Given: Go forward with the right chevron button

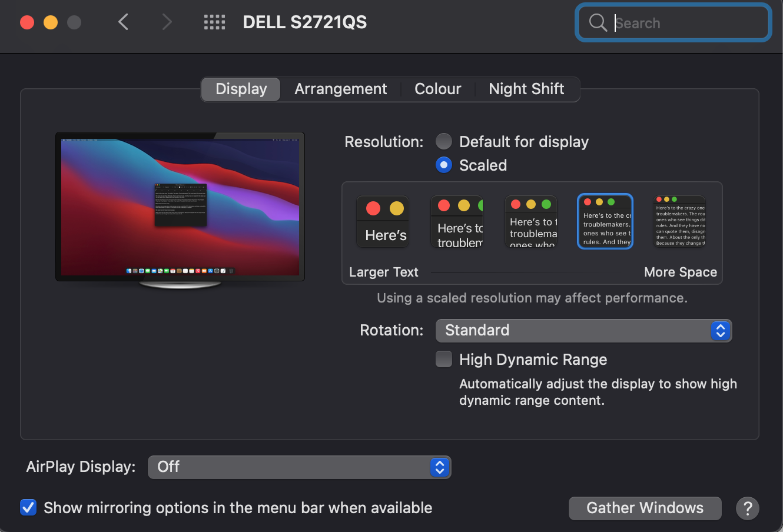Looking at the screenshot, I should (x=167, y=22).
